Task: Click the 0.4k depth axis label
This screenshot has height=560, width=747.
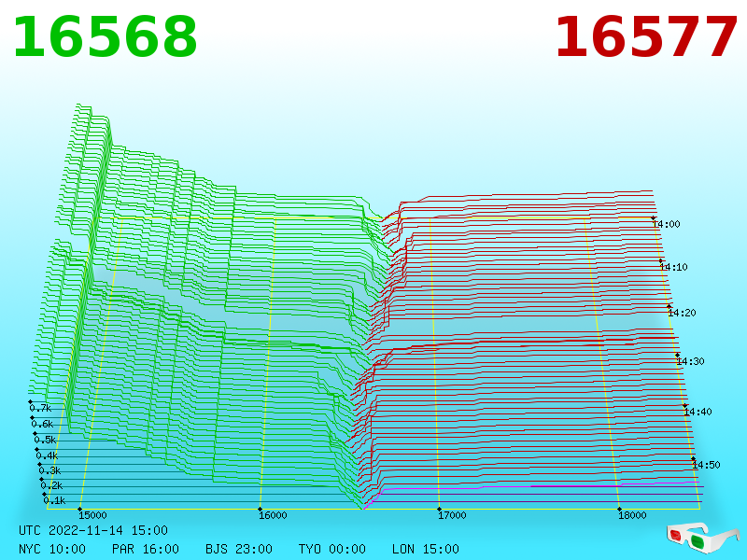Action: point(47,455)
